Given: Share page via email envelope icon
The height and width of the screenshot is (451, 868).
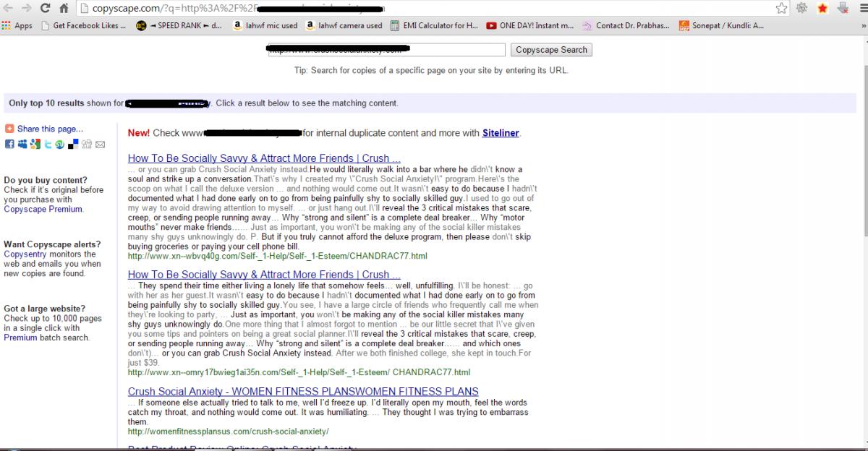Looking at the screenshot, I should (100, 144).
